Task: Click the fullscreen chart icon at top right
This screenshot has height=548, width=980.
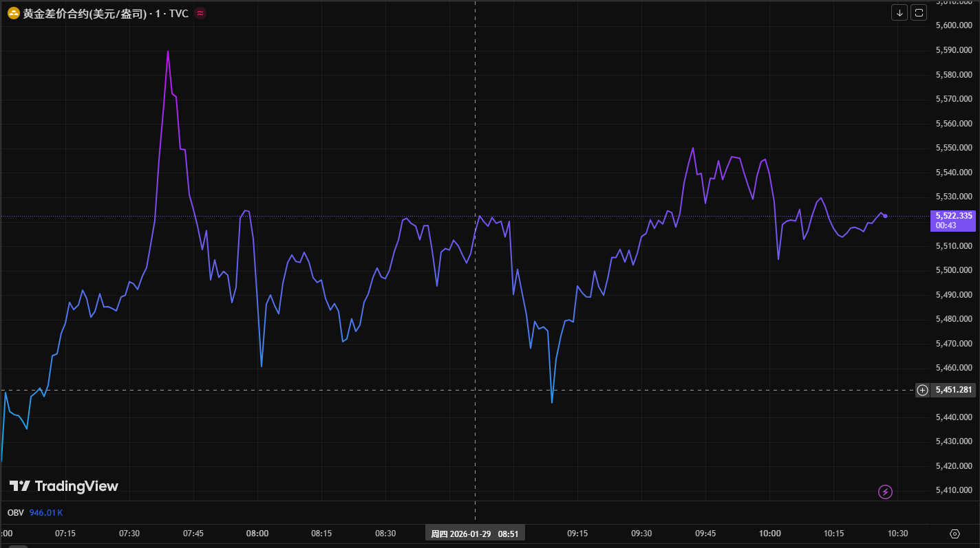Action: [x=918, y=12]
